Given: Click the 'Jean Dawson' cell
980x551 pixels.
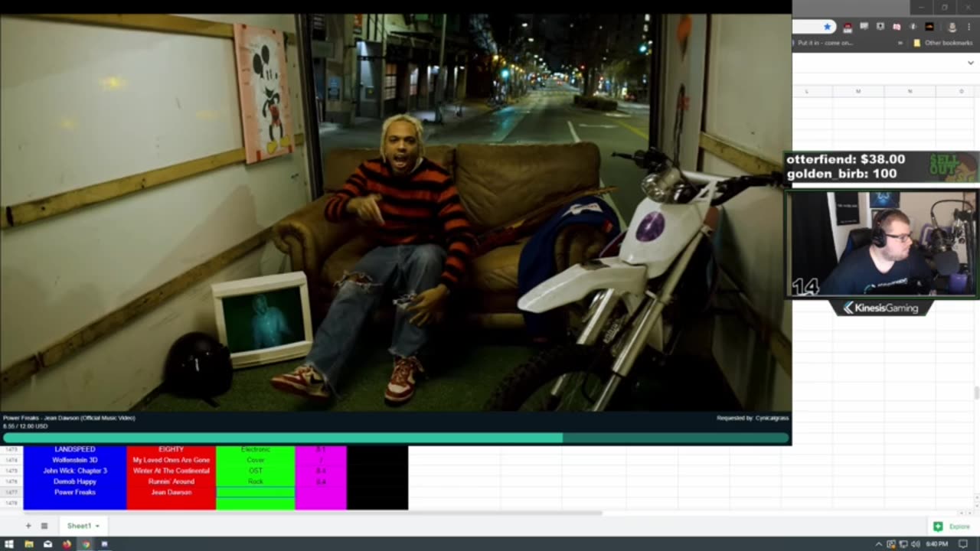Looking at the screenshot, I should pyautogui.click(x=171, y=492).
